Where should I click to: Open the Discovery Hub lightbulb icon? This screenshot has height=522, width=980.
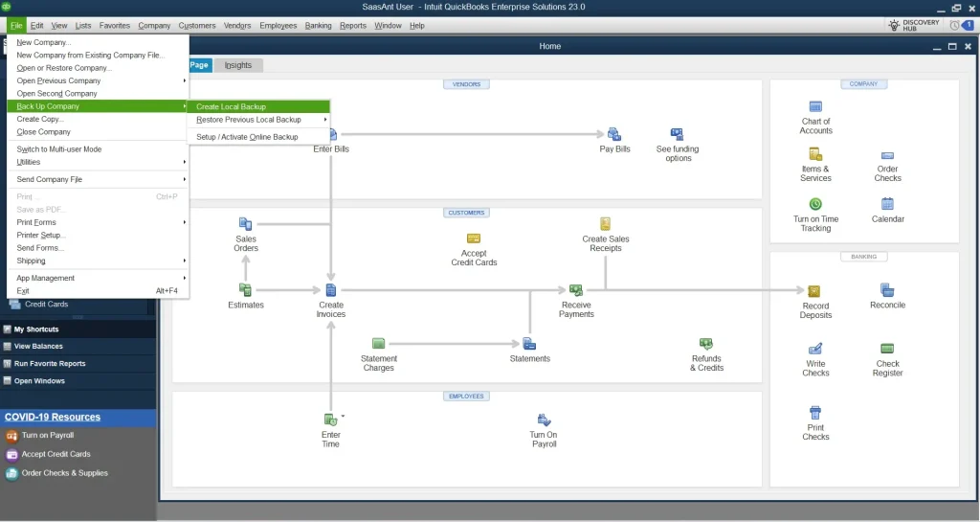tap(894, 25)
